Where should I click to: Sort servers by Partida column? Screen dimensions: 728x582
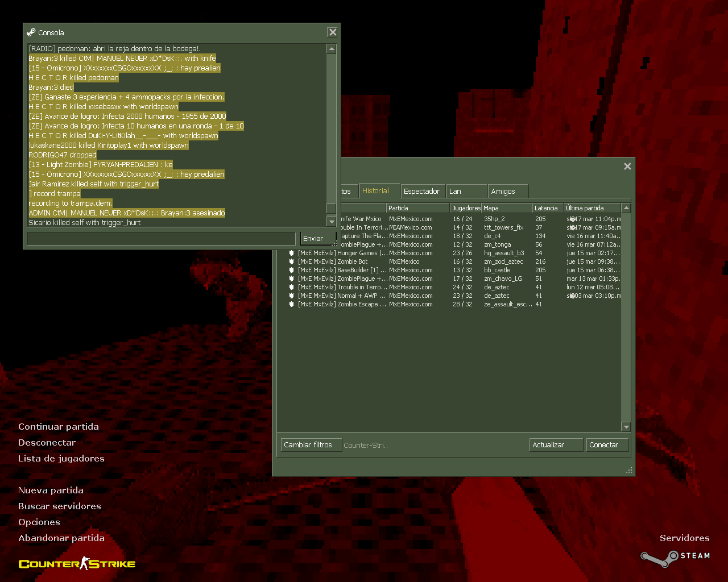[x=418, y=208]
